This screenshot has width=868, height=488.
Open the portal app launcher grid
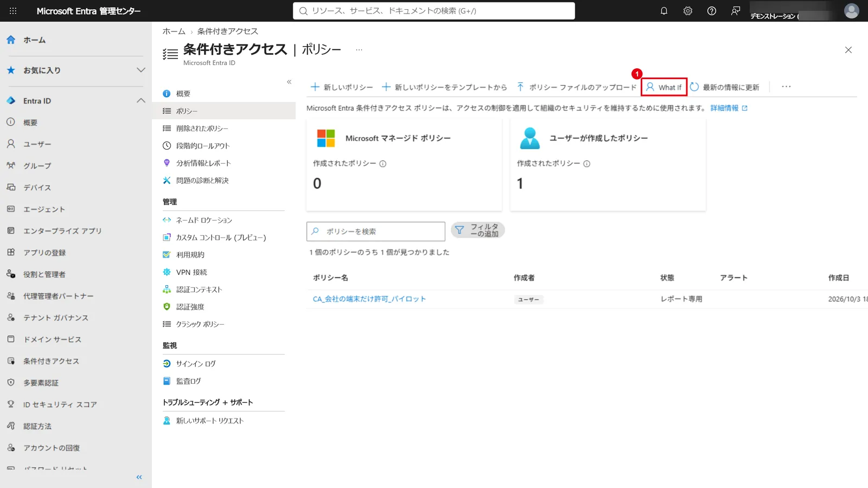[x=13, y=11]
